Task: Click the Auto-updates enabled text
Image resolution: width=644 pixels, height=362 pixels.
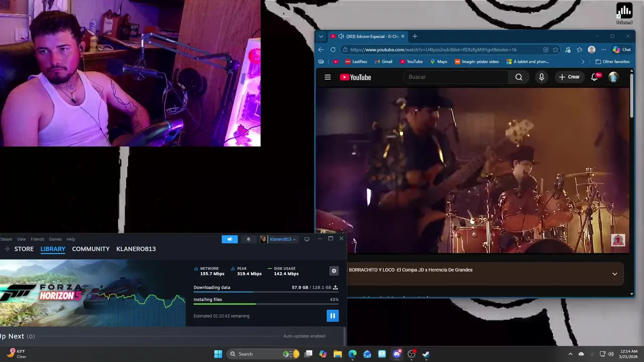Action: tap(304, 336)
